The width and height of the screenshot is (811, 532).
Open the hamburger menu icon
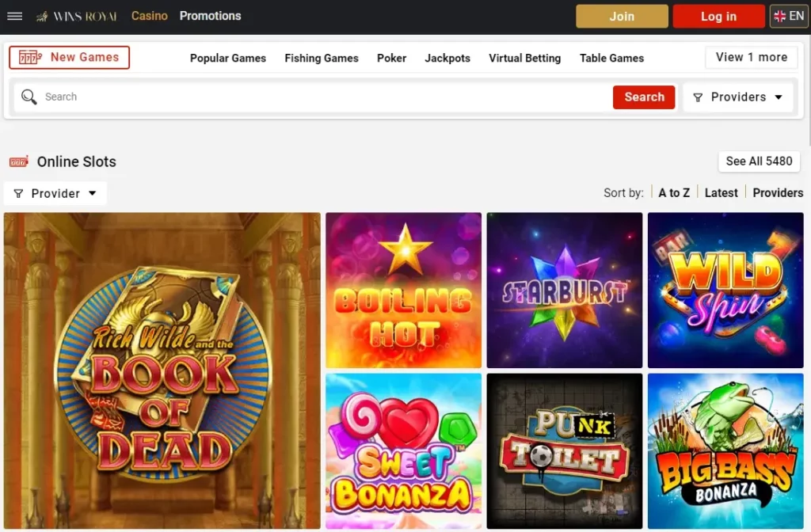coord(14,16)
